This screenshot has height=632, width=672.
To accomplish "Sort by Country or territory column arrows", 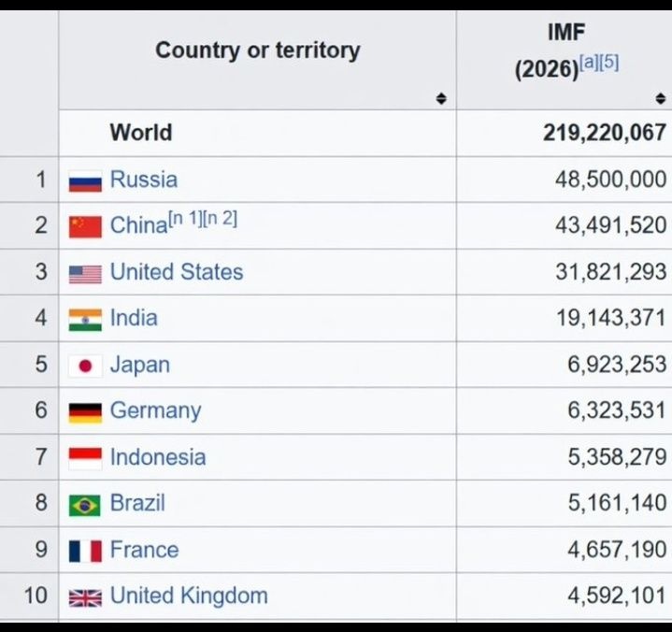I will [x=441, y=99].
